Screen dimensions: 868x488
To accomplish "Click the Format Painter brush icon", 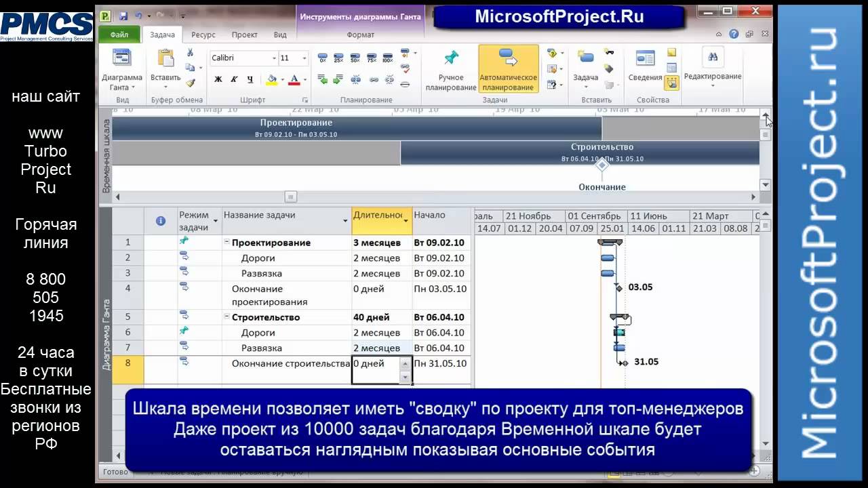I will tap(190, 83).
